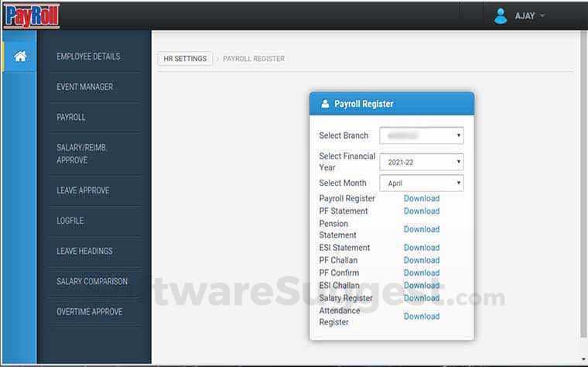
Task: Click the page vertical scrollbar
Action: click(x=583, y=183)
